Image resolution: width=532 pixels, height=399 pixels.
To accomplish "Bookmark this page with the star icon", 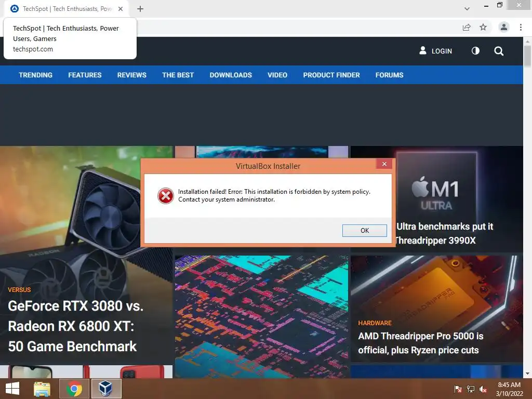I will [483, 27].
